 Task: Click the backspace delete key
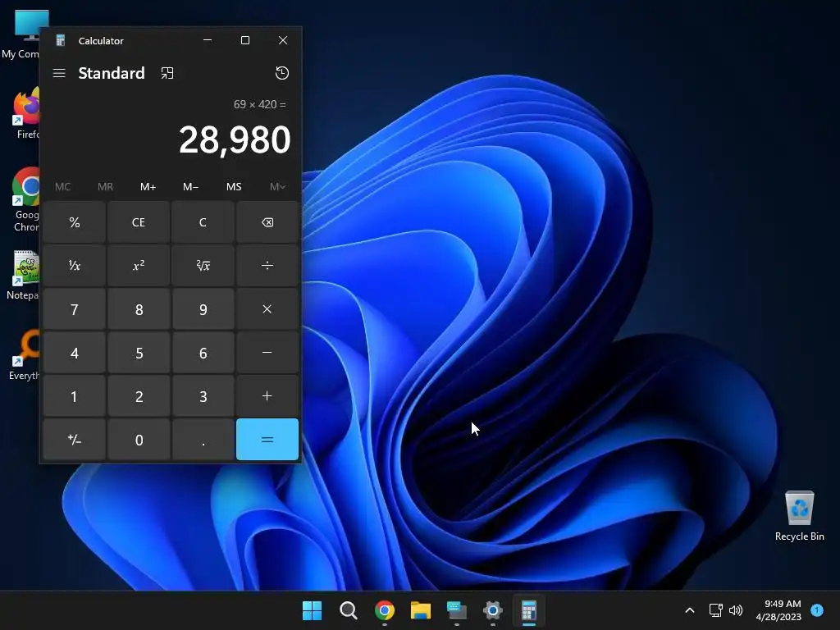267,222
